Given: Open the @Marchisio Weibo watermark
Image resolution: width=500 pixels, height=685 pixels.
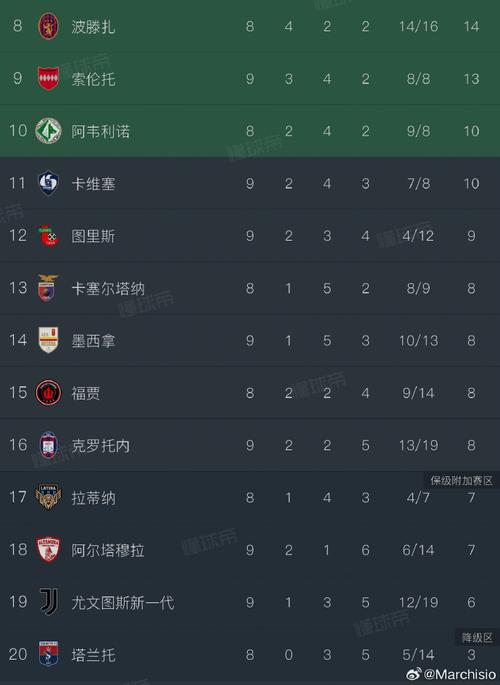Looking at the screenshot, I should (452, 674).
